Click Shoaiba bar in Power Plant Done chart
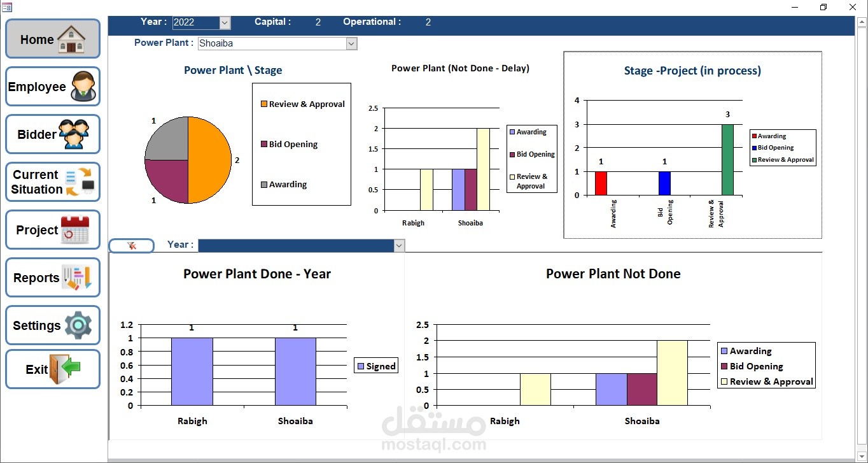Screen dimensions: 868x463 coord(295,371)
